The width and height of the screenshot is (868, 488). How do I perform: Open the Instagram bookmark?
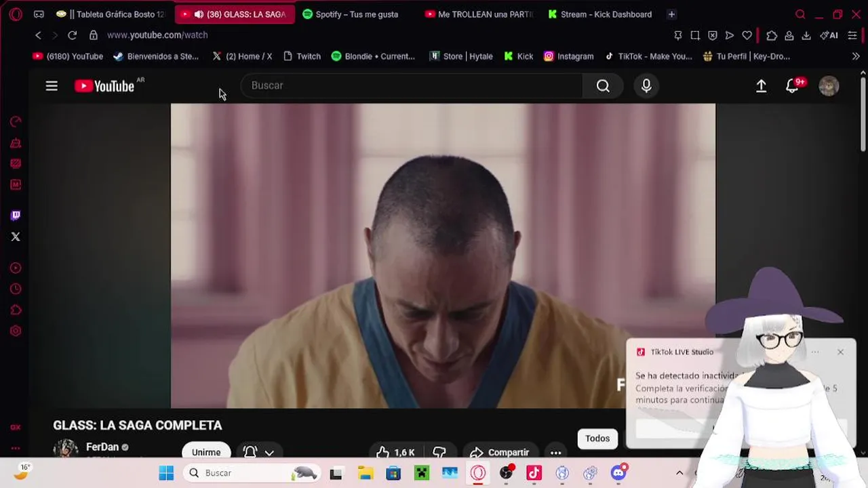(x=569, y=56)
